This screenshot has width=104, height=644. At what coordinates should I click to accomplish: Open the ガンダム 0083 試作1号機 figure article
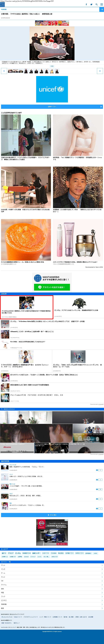[x=78, y=361]
